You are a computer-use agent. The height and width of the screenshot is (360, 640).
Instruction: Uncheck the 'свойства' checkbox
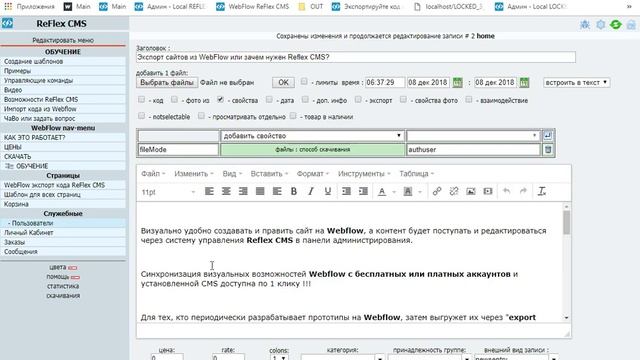coord(220,99)
